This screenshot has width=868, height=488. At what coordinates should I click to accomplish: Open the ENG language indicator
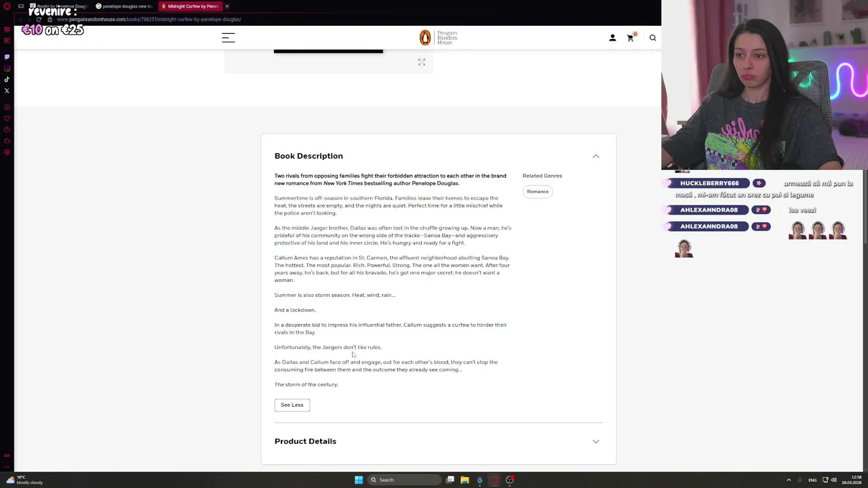tap(812, 480)
